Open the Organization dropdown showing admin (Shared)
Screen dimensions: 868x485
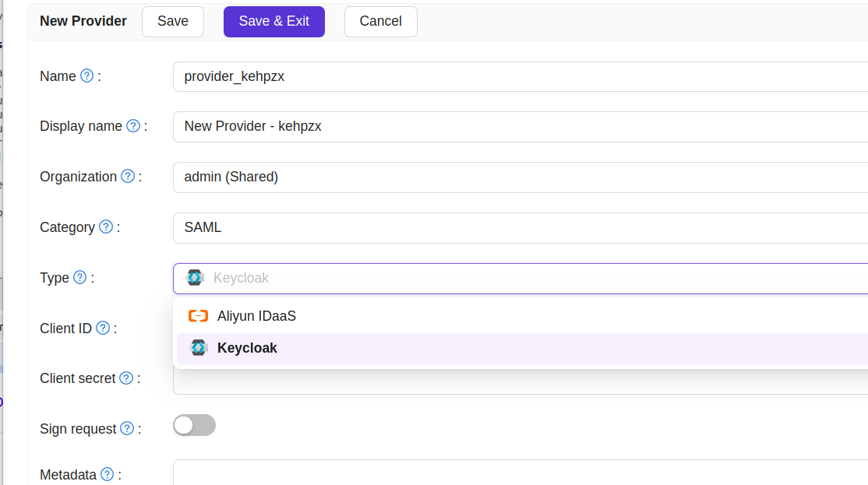[x=520, y=177]
